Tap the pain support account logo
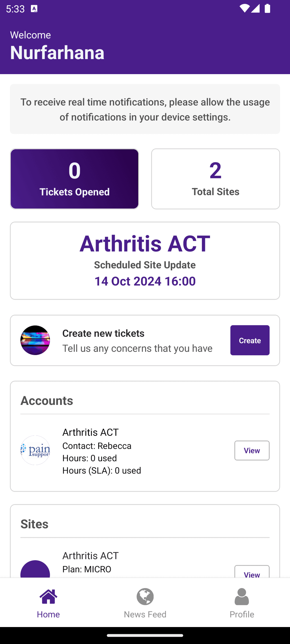This screenshot has width=290, height=644. click(35, 450)
